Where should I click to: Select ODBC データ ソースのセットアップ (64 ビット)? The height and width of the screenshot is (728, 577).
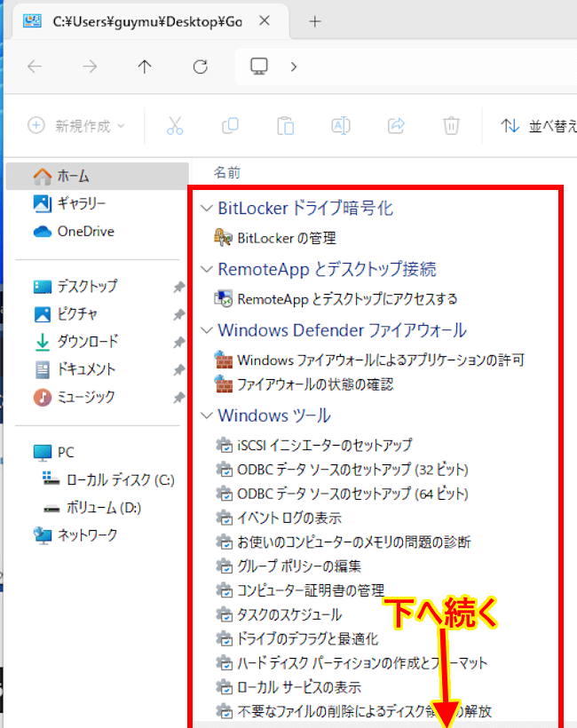pyautogui.click(x=343, y=494)
